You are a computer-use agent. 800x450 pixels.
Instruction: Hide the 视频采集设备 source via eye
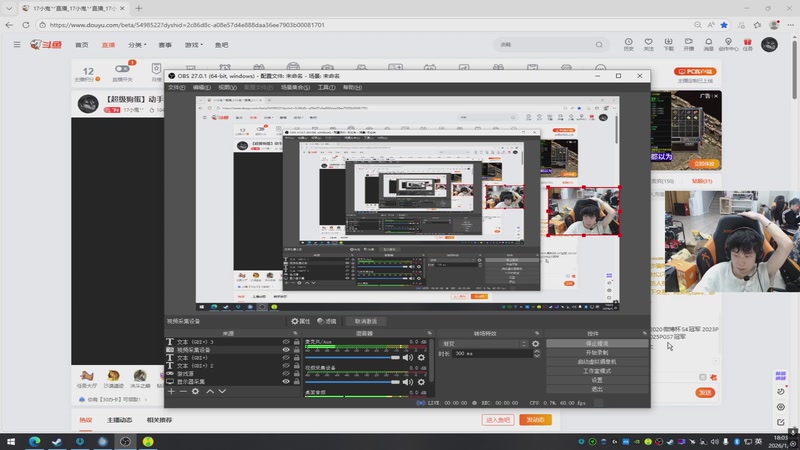(x=286, y=350)
